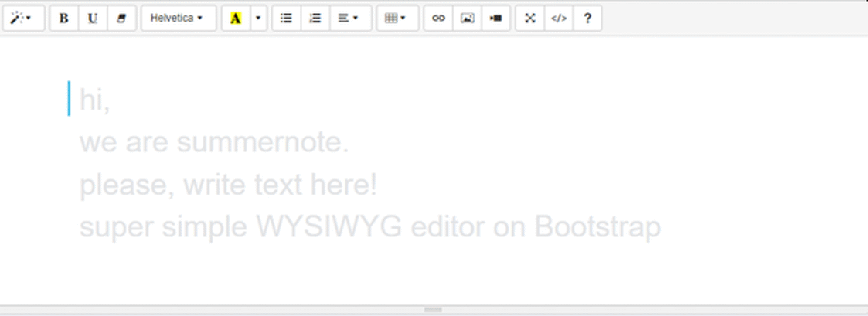Click the insert video icon
The image size is (868, 316).
(x=495, y=19)
